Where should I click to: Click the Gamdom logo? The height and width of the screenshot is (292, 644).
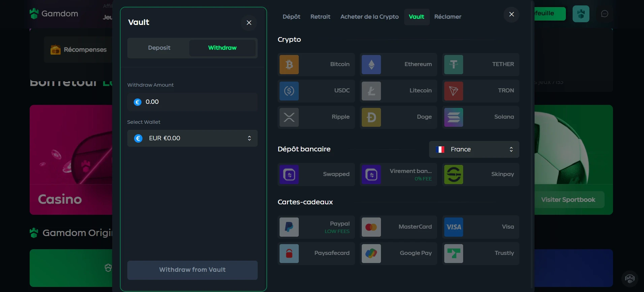point(54,13)
